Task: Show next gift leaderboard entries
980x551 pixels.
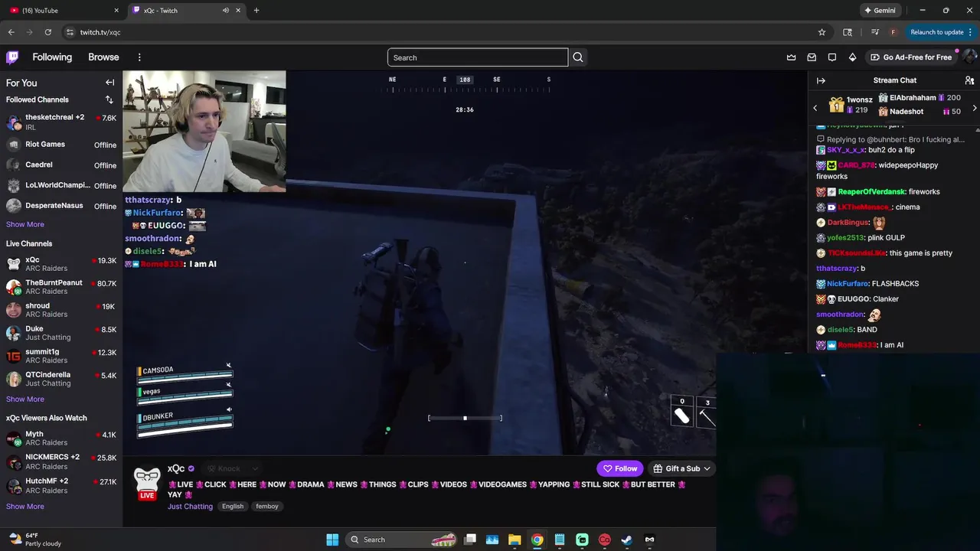Action: coord(974,108)
